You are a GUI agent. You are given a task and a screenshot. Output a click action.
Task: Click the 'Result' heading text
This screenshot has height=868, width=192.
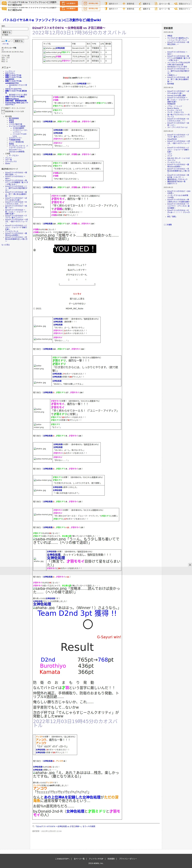(x=77, y=647)
